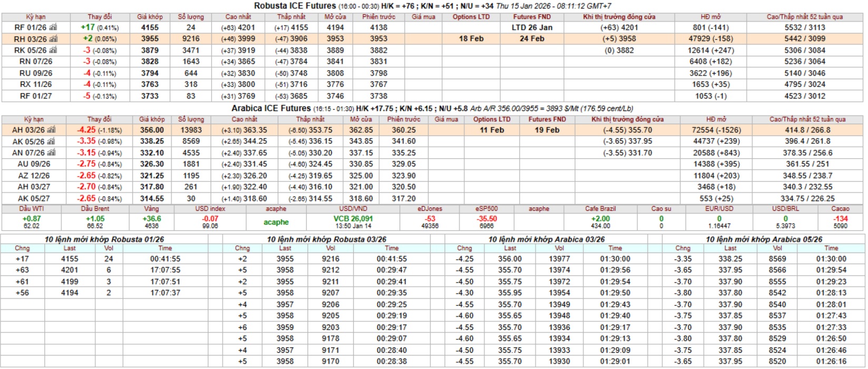Click the chart icon beside AH 03/26

[x=51, y=130]
